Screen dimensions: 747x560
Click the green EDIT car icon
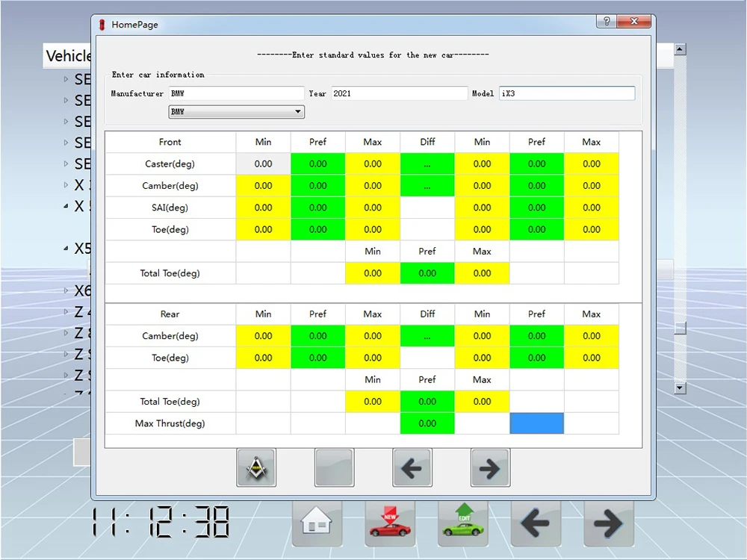coord(463,523)
